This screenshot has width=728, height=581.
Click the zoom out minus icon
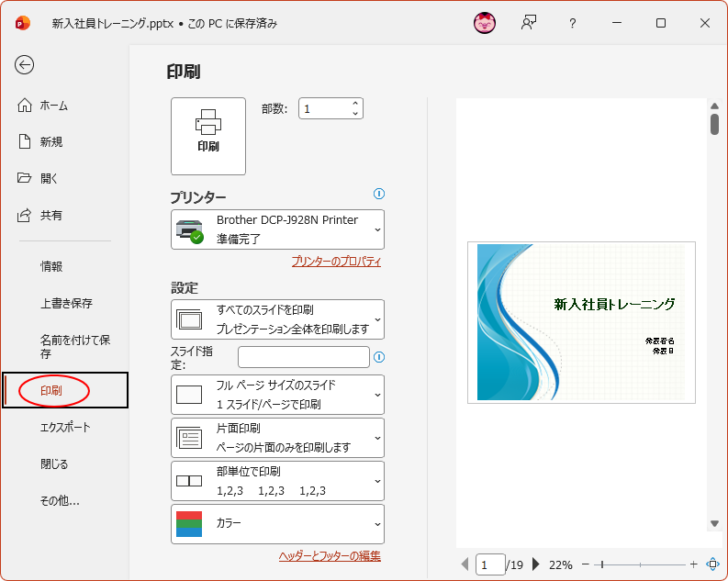(586, 564)
